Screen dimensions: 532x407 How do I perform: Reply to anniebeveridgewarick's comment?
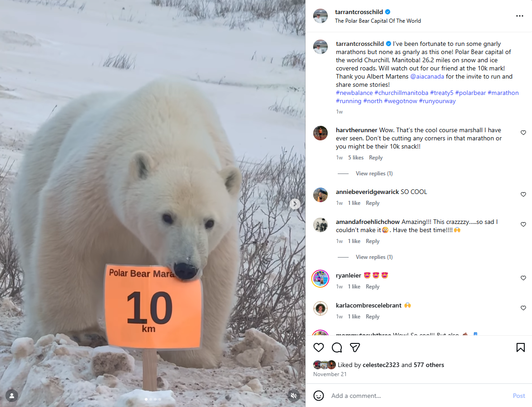click(x=373, y=203)
